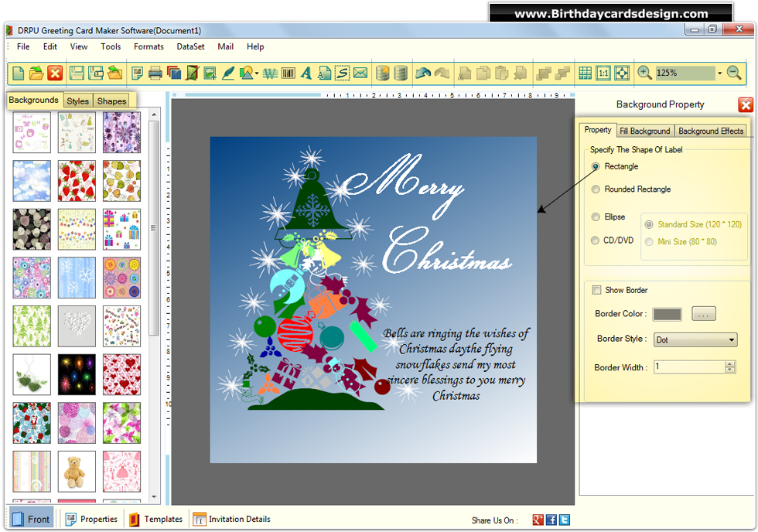Click the open folder icon

(x=36, y=73)
